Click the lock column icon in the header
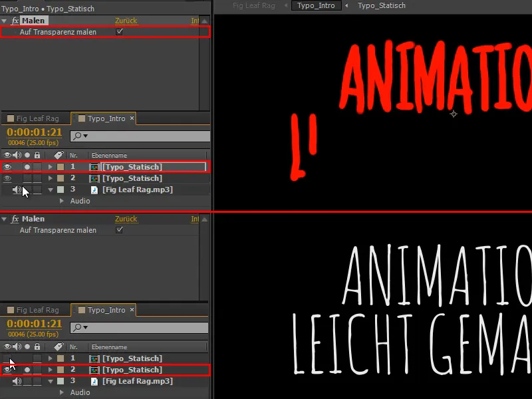Viewport: 532px width, 399px height. pos(37,154)
